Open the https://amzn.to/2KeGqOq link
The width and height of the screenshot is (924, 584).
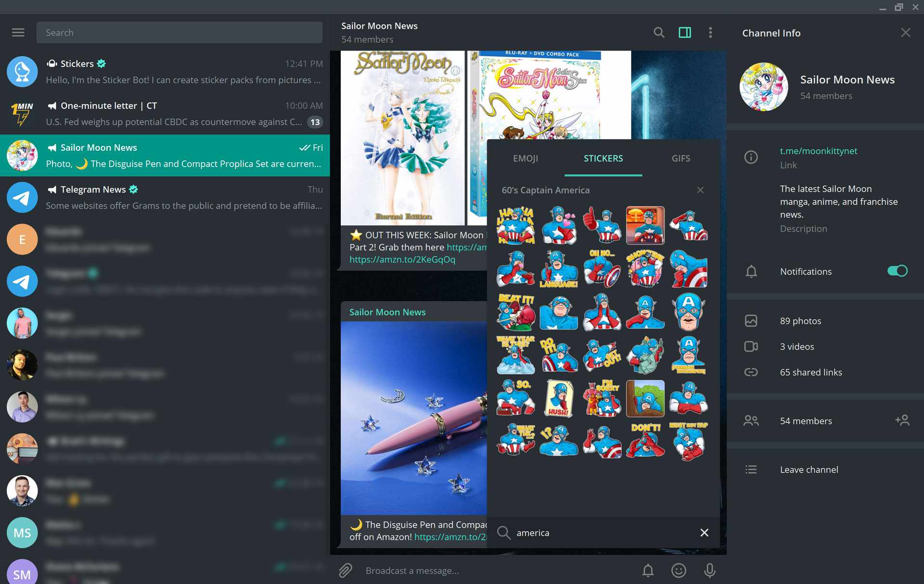[402, 259]
